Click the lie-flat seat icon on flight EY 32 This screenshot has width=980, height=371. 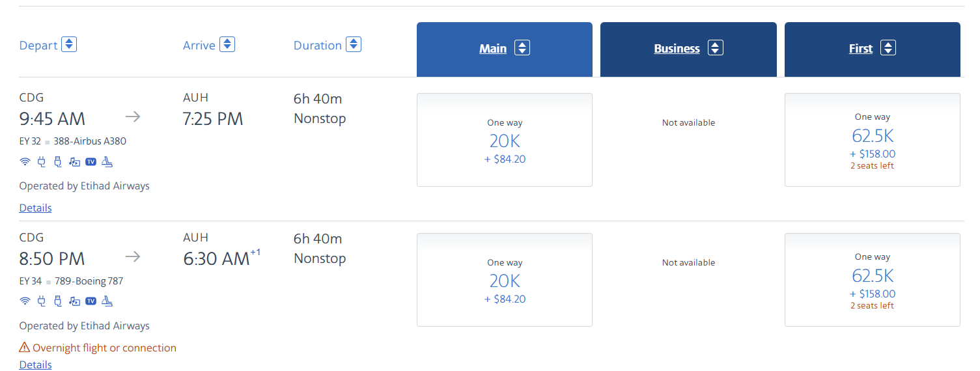tap(107, 161)
